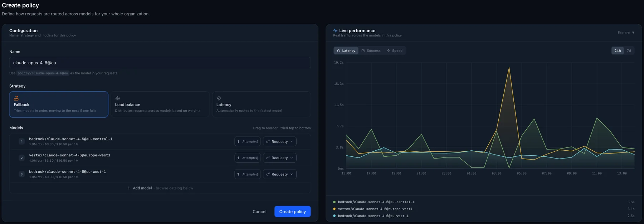This screenshot has height=224, width=644.
Task: Click the 03:00 x-axis label
Action: pyautogui.click(x=496, y=173)
